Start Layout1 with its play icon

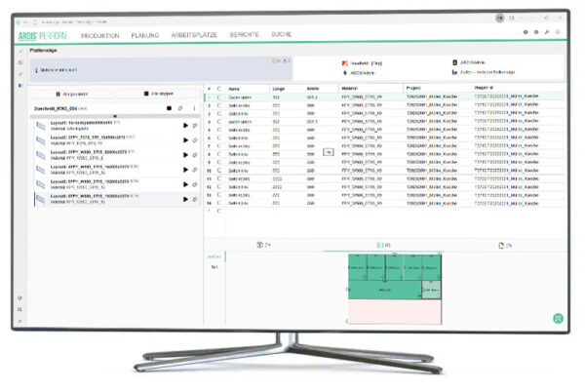(x=185, y=126)
